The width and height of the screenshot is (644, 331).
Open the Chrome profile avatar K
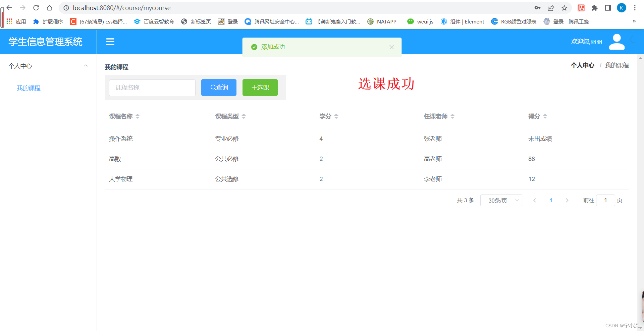point(622,8)
